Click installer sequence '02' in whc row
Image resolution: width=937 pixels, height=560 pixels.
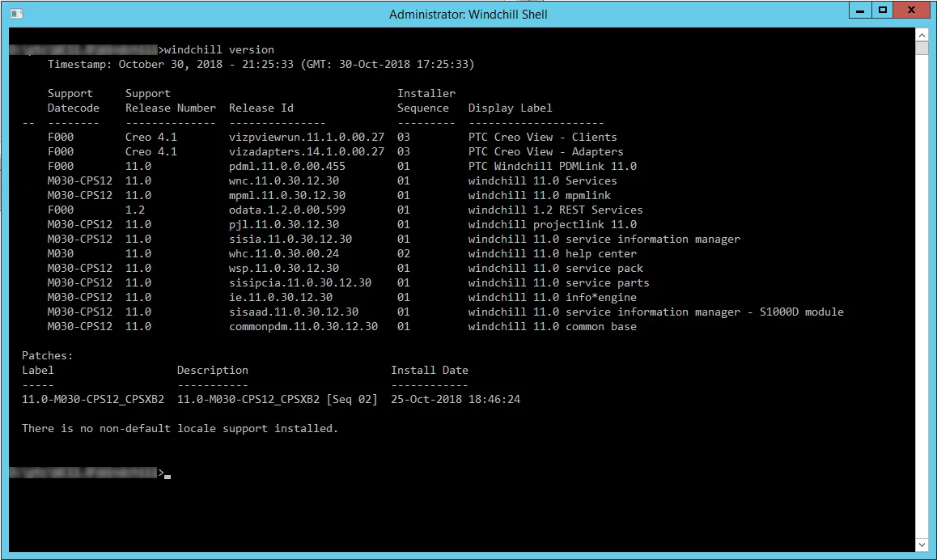coord(404,253)
